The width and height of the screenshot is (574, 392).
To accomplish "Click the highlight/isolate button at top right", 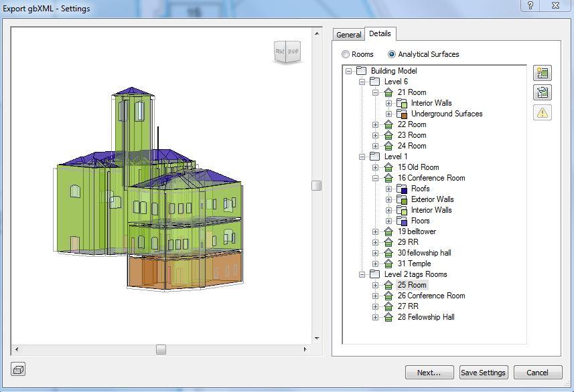I will tap(542, 73).
